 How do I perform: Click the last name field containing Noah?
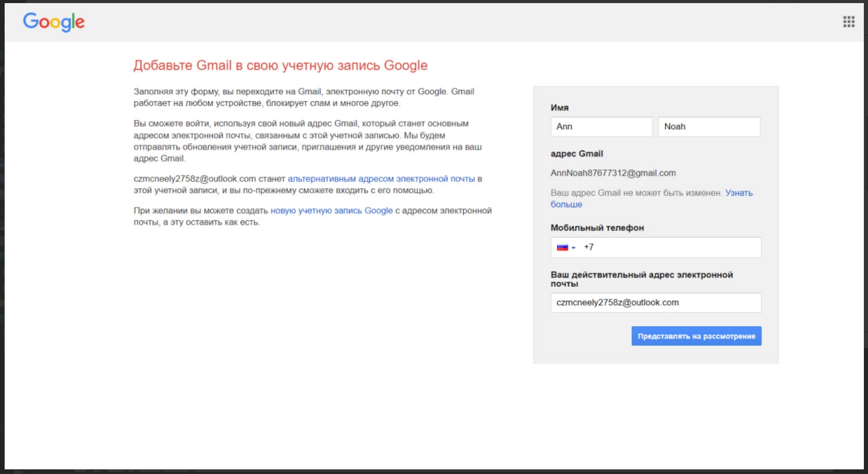coord(708,127)
